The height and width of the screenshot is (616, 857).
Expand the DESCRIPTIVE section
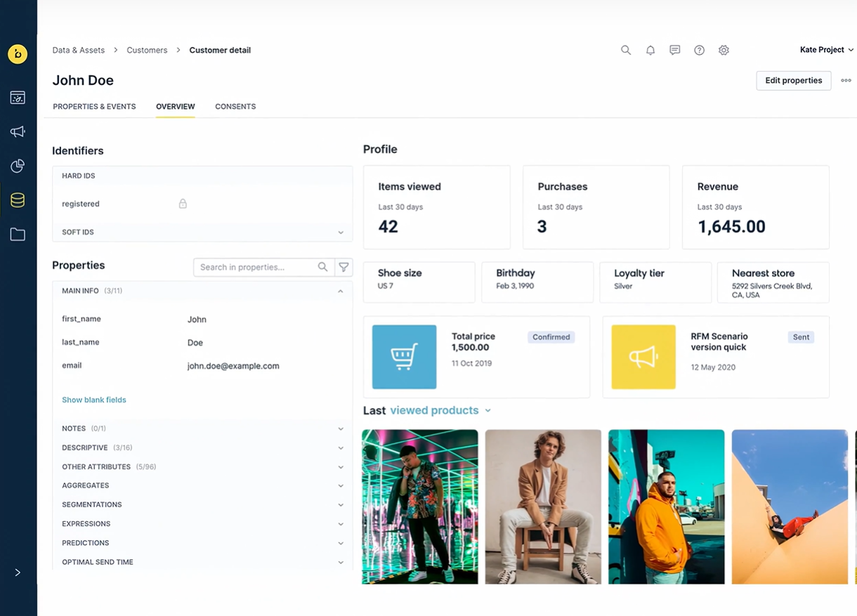tap(202, 447)
